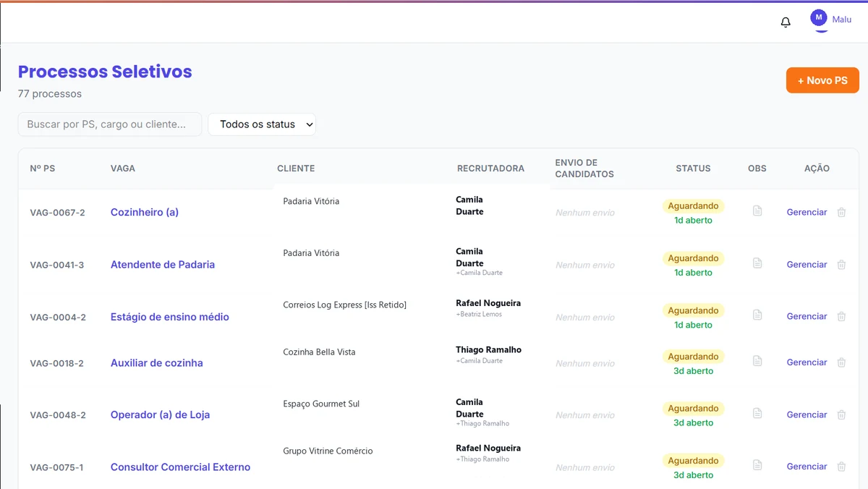Viewport: 868px width, 489px height.
Task: Select the VAG-0004-2 process number
Action: pyautogui.click(x=58, y=317)
